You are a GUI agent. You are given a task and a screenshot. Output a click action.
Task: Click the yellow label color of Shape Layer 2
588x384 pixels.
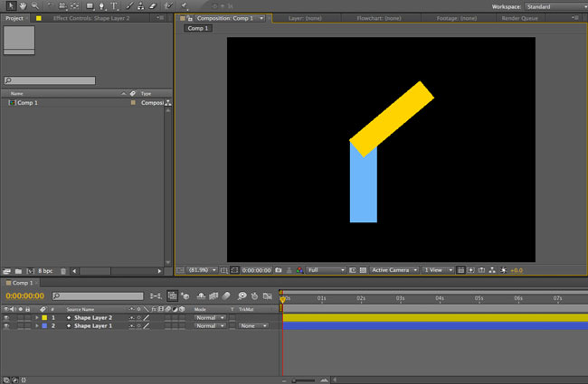click(x=44, y=318)
